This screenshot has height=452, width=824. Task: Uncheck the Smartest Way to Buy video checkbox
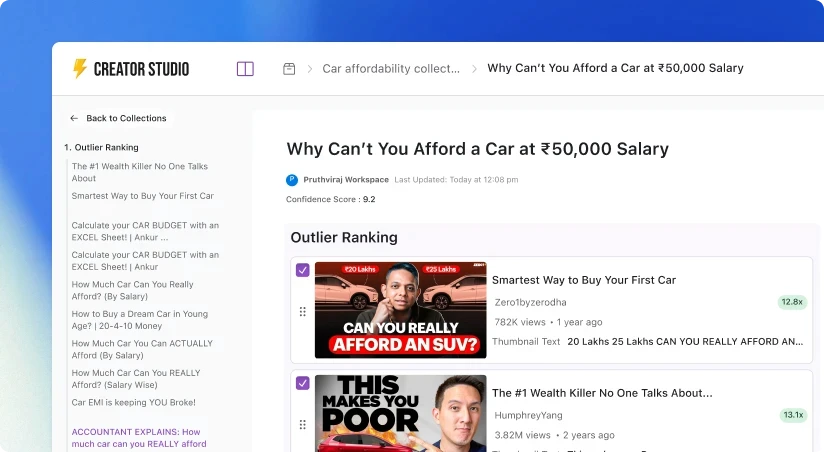pos(303,270)
